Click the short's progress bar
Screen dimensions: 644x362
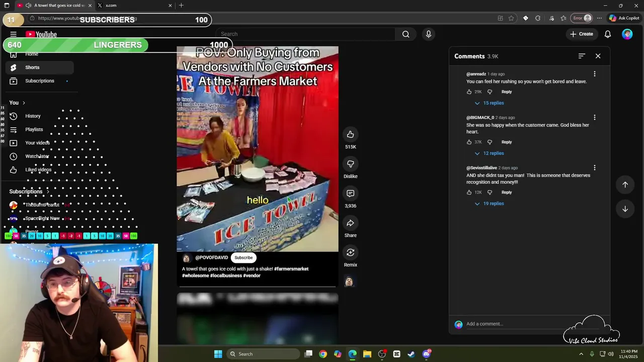point(258,287)
